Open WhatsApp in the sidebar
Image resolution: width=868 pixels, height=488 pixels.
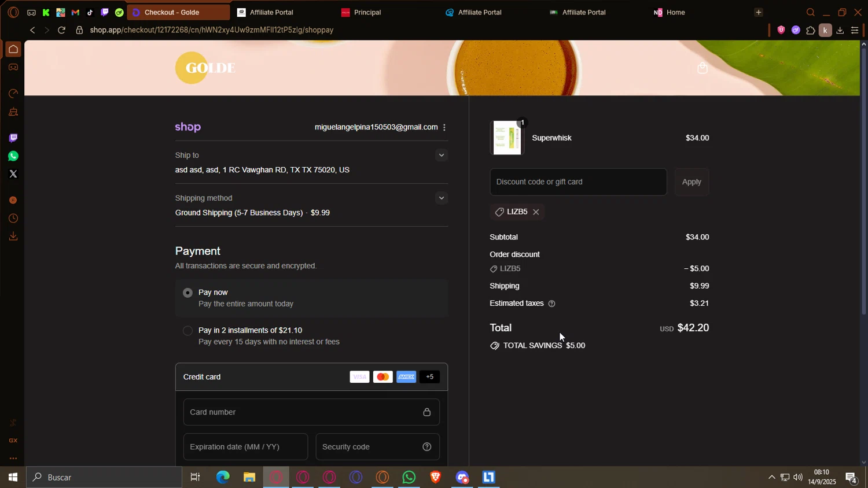(x=13, y=156)
